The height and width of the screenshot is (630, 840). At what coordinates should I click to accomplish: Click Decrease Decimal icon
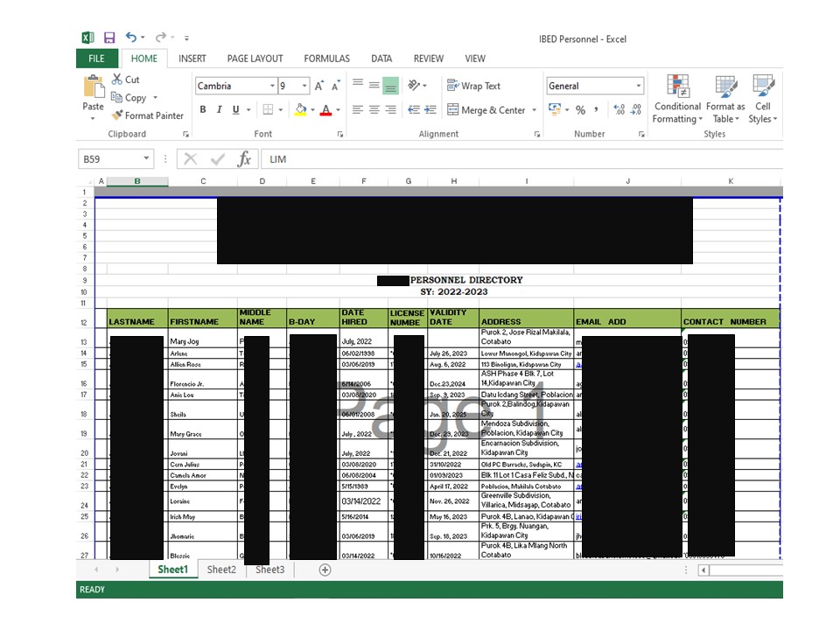coord(636,110)
